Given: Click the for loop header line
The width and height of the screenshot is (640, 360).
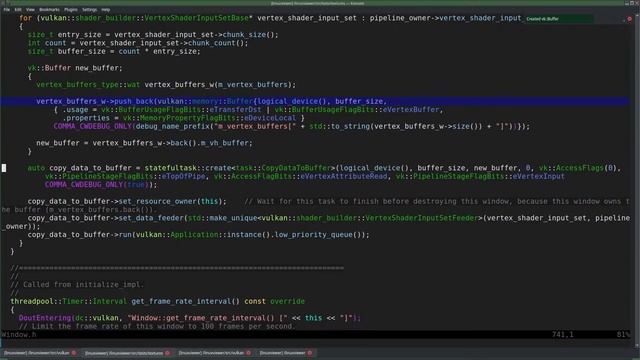Looking at the screenshot, I should pos(270,18).
